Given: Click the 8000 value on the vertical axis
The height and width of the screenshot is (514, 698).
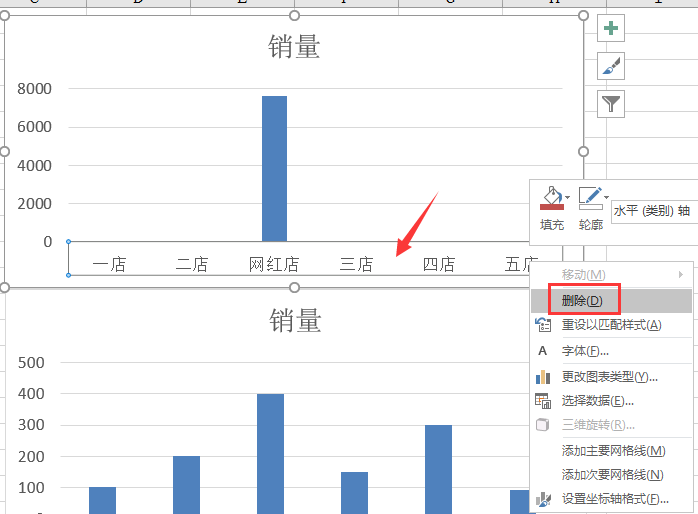Looking at the screenshot, I should [34, 89].
